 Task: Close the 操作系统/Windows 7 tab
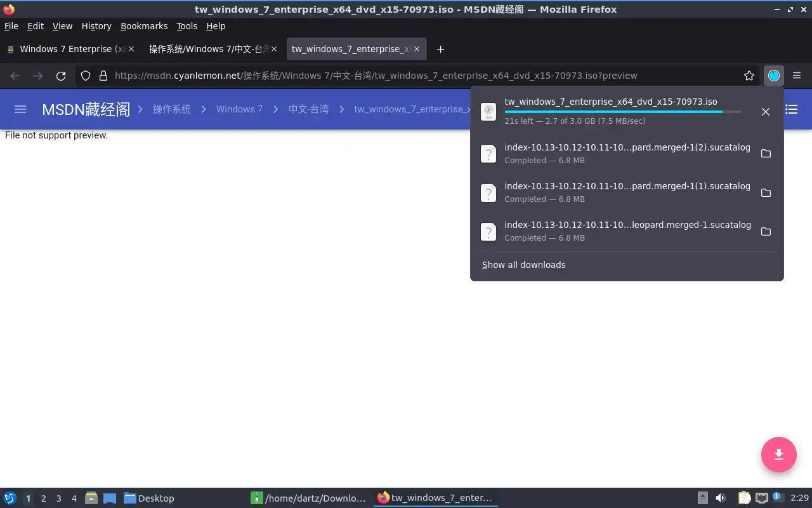274,49
